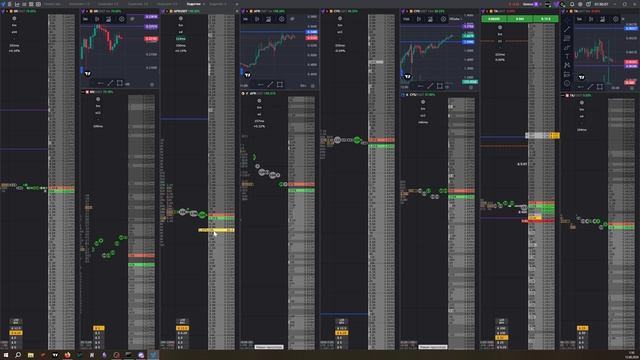Open TradingView from the Windows taskbar
The height and width of the screenshot is (360, 640).
pos(55,355)
